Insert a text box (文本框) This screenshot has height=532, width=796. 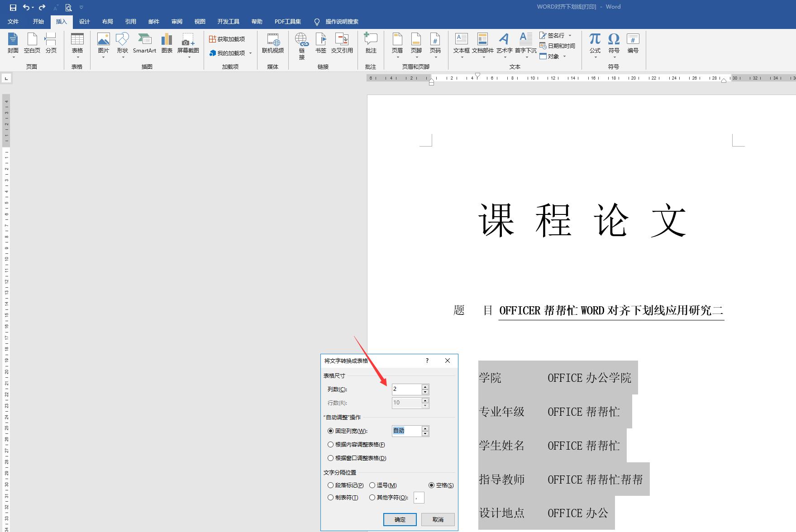coord(462,45)
